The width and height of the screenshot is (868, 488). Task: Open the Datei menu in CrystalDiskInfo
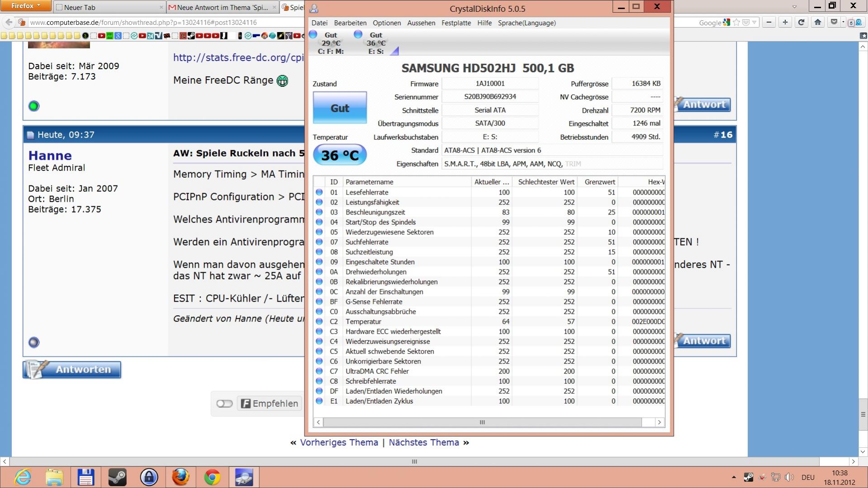tap(319, 23)
